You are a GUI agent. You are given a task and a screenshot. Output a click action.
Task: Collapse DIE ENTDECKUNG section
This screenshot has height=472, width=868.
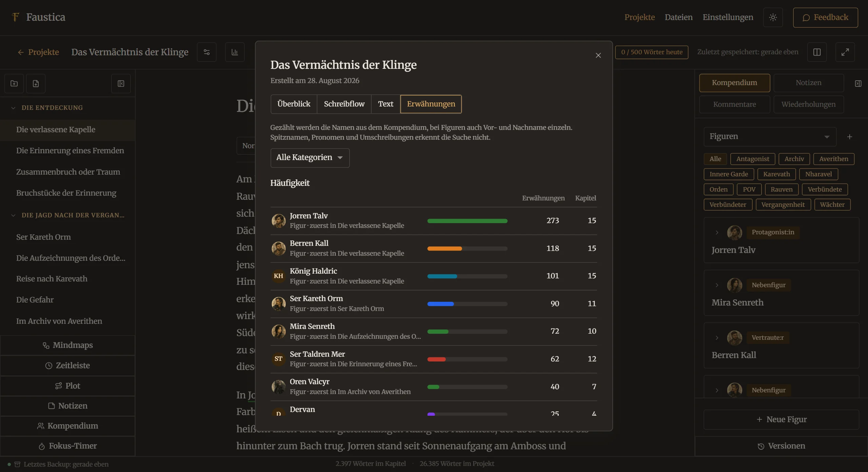pyautogui.click(x=13, y=108)
